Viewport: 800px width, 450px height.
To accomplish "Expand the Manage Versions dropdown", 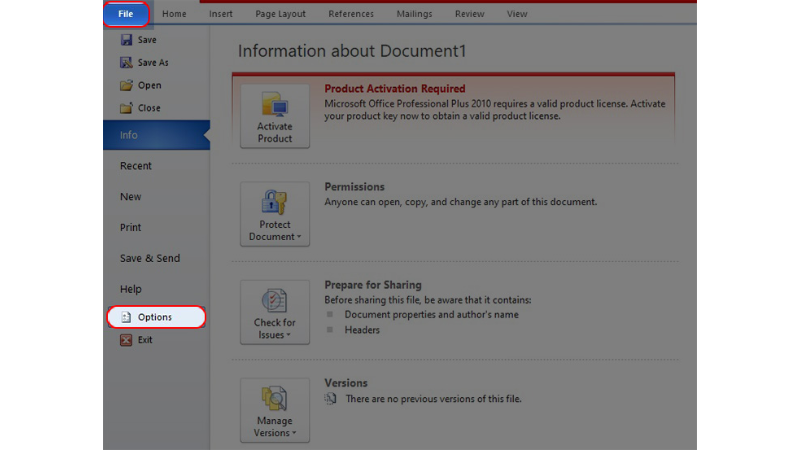I will click(275, 410).
